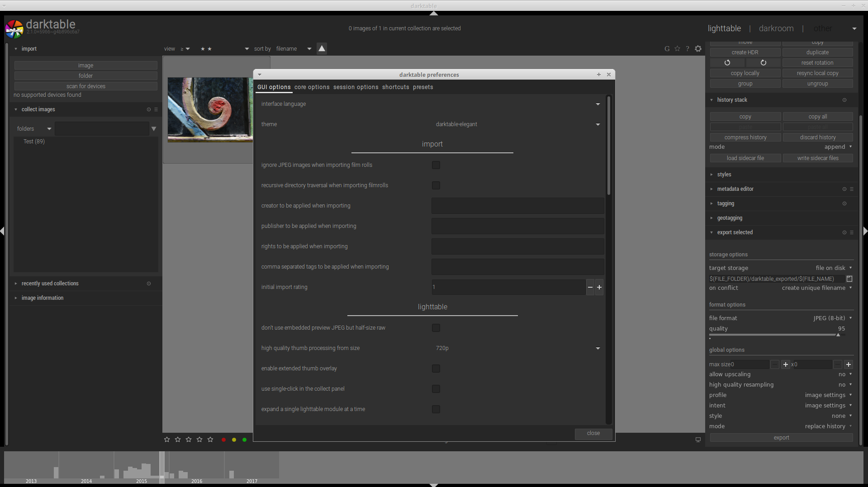
Task: Reset the history stack module
Action: (x=844, y=100)
